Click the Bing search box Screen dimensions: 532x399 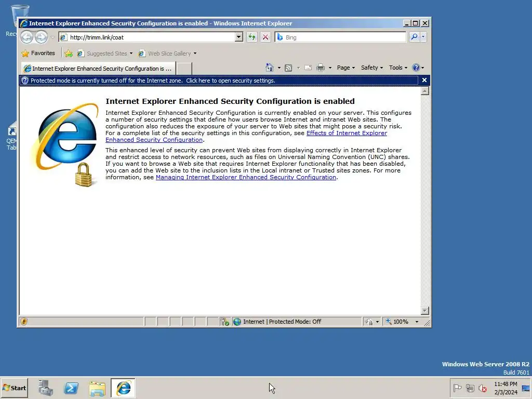point(340,37)
